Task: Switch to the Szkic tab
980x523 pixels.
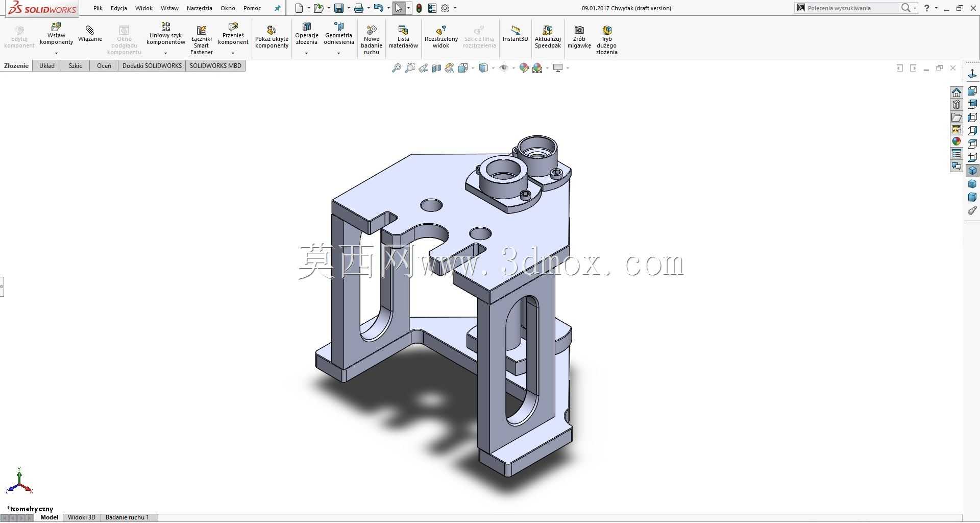Action: point(76,65)
